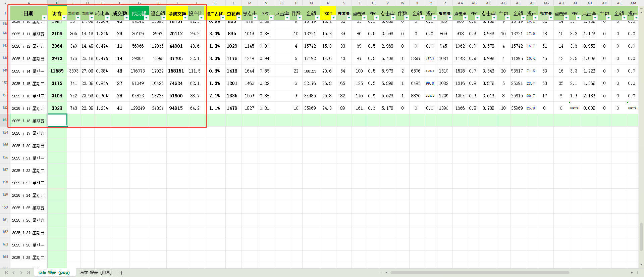Select row 154 header

click(5, 133)
